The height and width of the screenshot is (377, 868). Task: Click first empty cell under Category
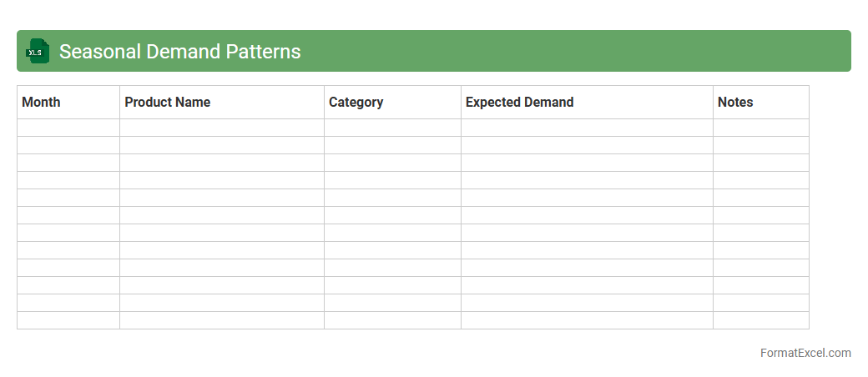(x=392, y=128)
